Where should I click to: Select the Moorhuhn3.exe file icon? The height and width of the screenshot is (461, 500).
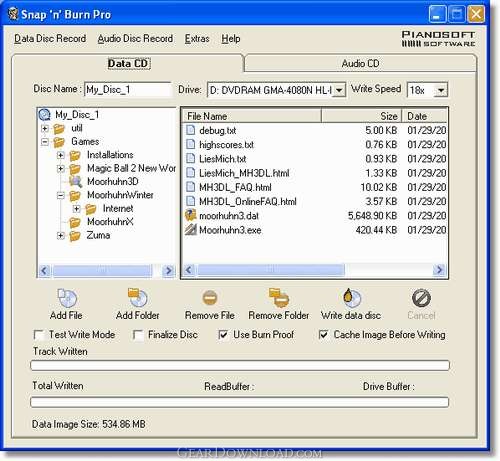[x=191, y=230]
